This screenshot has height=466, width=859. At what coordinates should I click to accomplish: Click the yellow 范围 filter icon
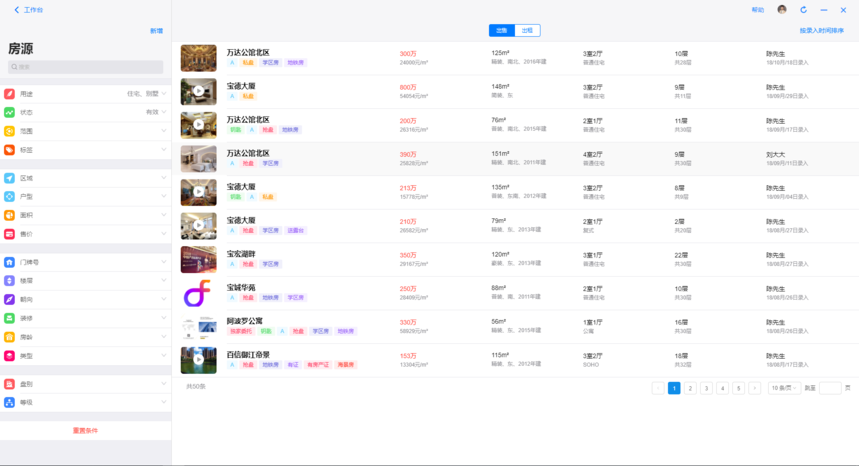(x=9, y=131)
